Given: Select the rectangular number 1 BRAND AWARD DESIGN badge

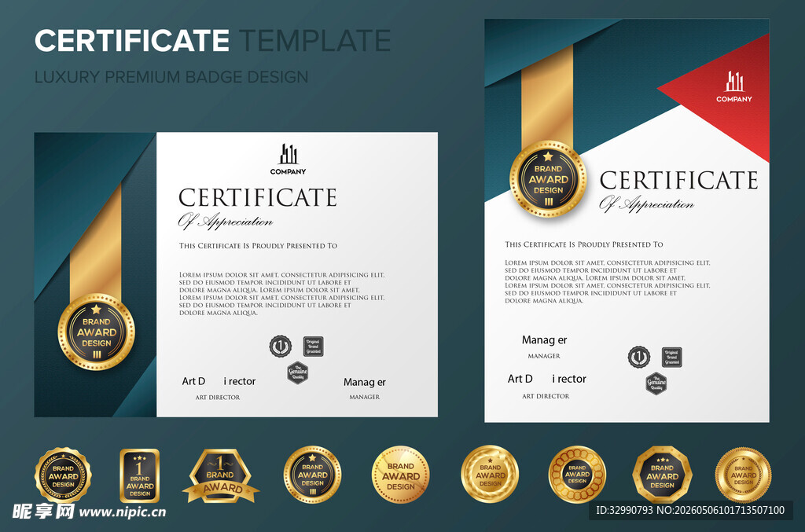Looking at the screenshot, I should pyautogui.click(x=140, y=475).
